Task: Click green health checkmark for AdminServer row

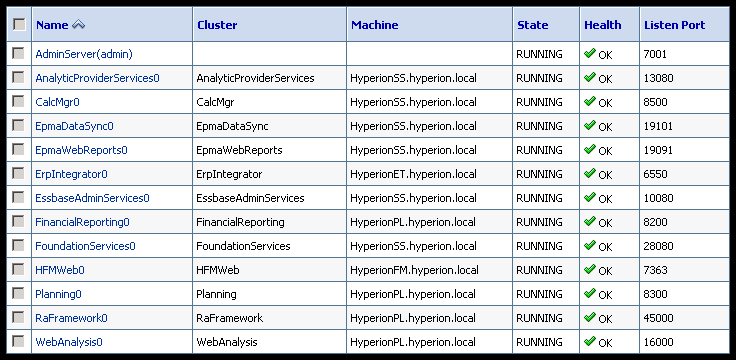Action: click(x=590, y=53)
